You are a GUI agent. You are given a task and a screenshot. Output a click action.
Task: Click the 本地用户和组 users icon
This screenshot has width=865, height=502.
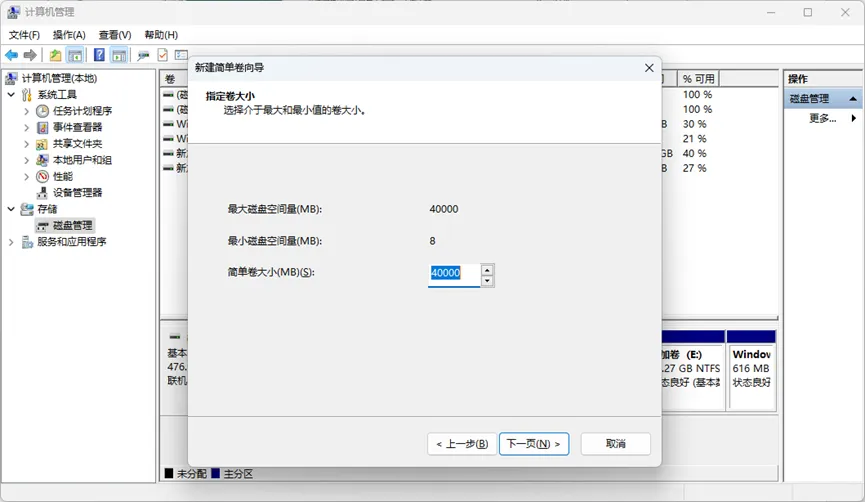click(42, 160)
